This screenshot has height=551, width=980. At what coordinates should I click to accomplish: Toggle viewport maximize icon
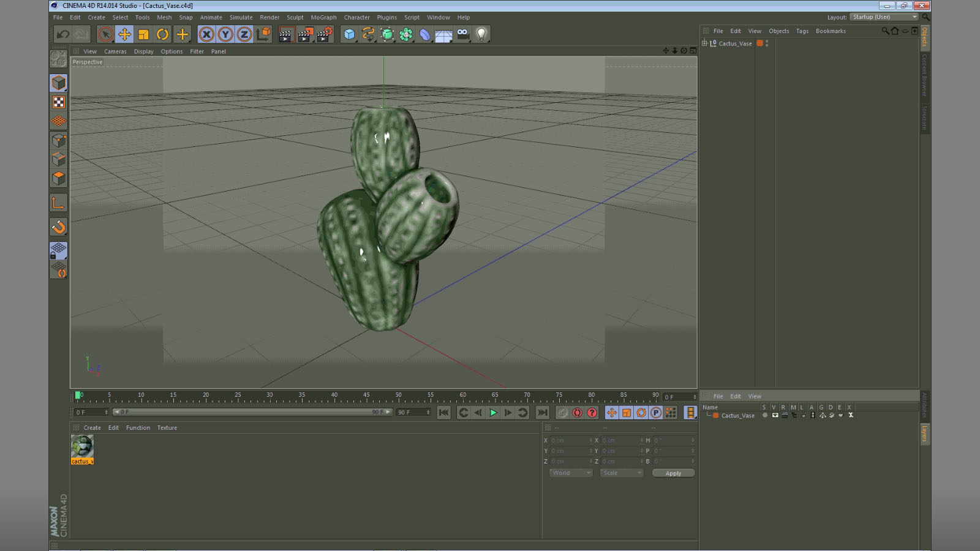point(693,51)
